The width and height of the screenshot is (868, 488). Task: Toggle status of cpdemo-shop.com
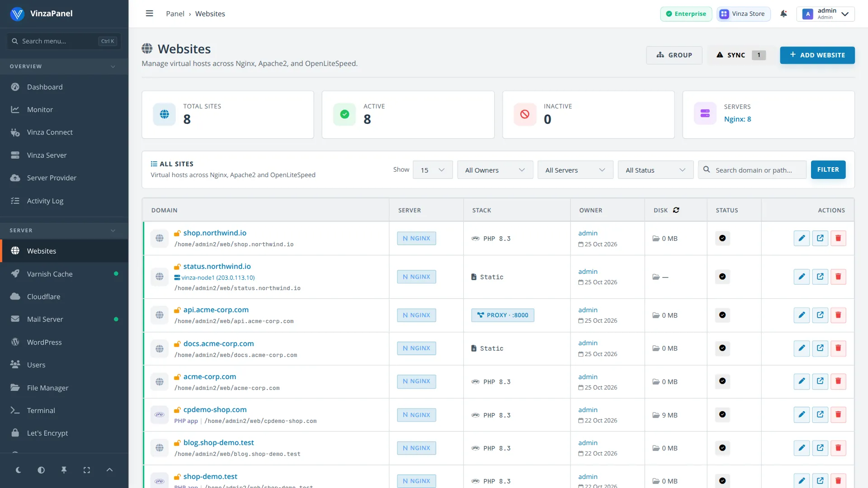point(722,414)
